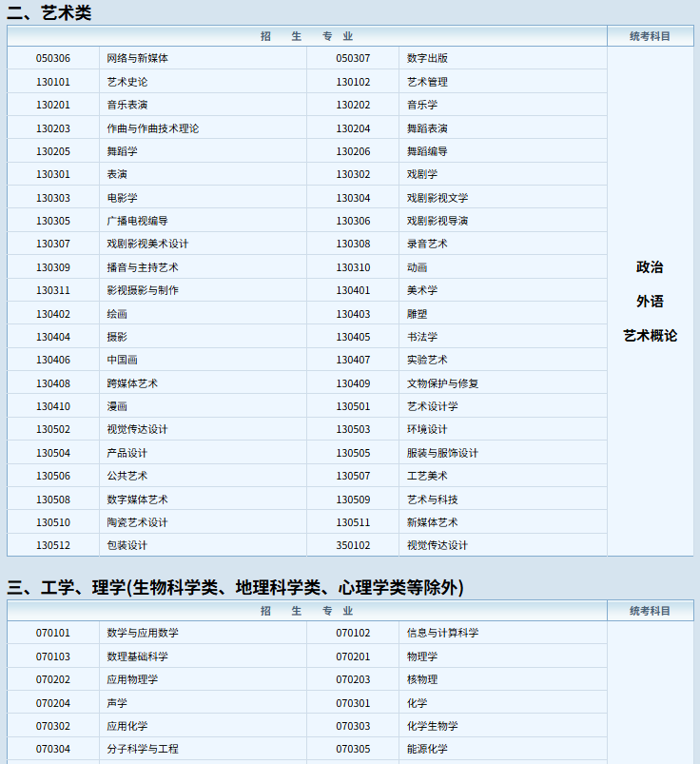Screen dimensions: 700x764
Task: Click the 雕塑 entry
Action: click(x=417, y=314)
